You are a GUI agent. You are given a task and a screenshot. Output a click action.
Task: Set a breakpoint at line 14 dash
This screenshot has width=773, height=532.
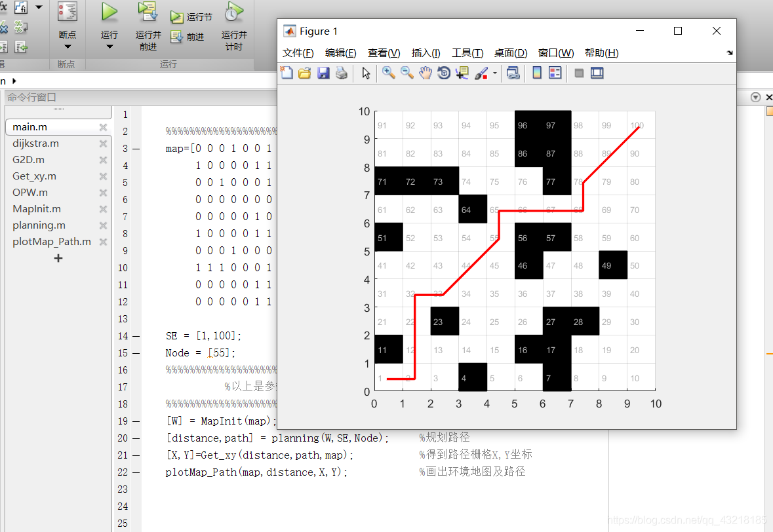(x=136, y=336)
